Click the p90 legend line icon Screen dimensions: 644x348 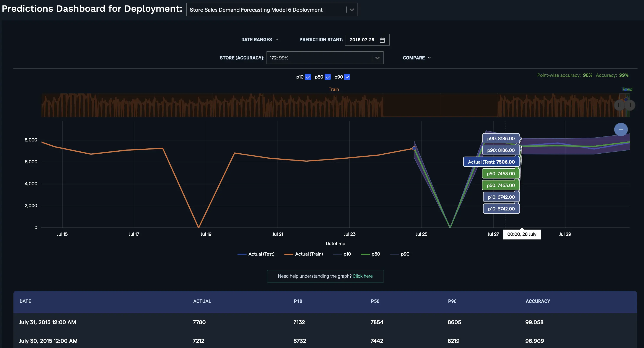395,254
